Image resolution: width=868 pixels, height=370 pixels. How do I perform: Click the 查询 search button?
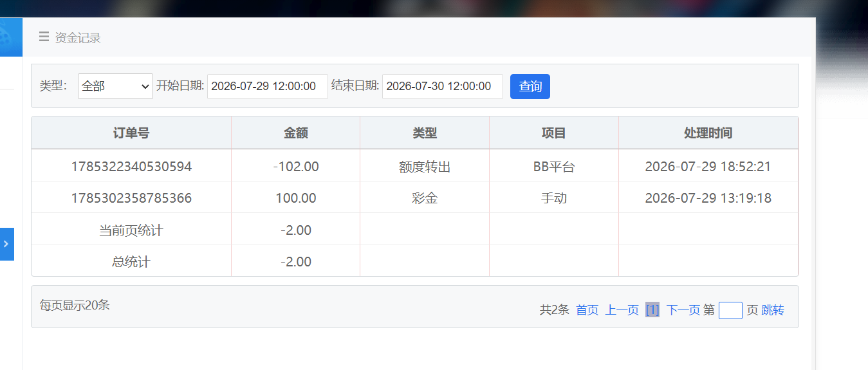click(530, 86)
